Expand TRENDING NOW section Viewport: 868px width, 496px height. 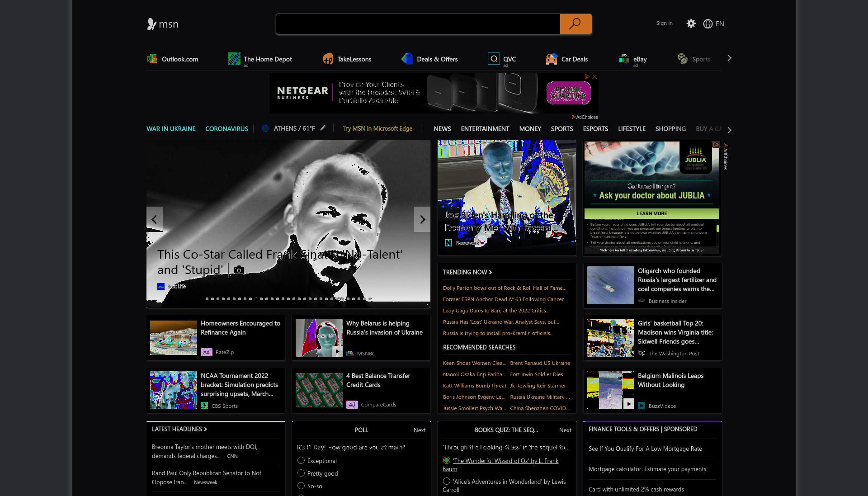467,272
